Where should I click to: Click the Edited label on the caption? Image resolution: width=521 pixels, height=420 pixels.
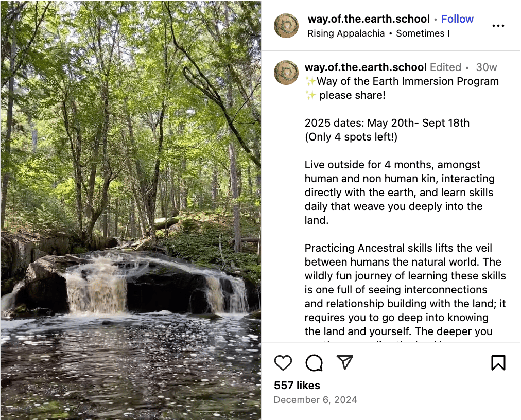445,67
